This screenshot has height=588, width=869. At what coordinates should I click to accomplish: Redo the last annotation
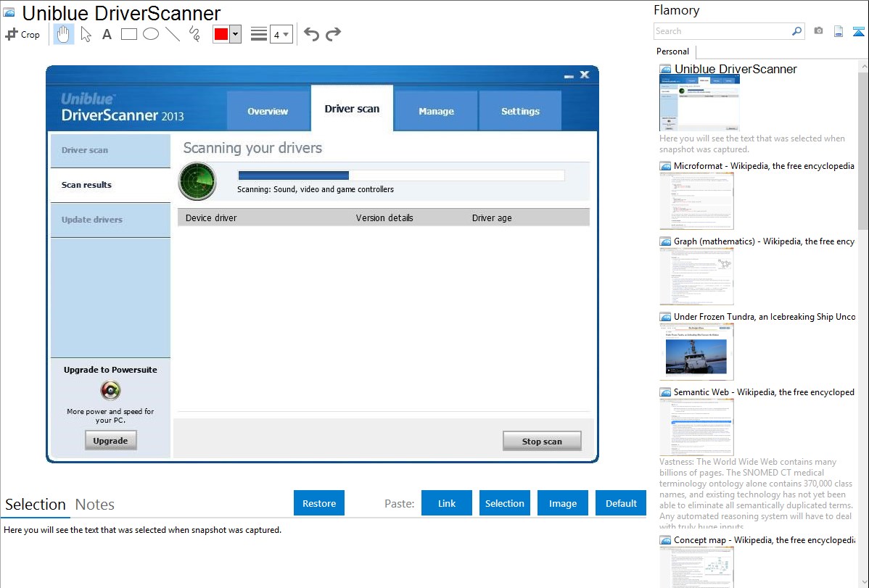[333, 34]
